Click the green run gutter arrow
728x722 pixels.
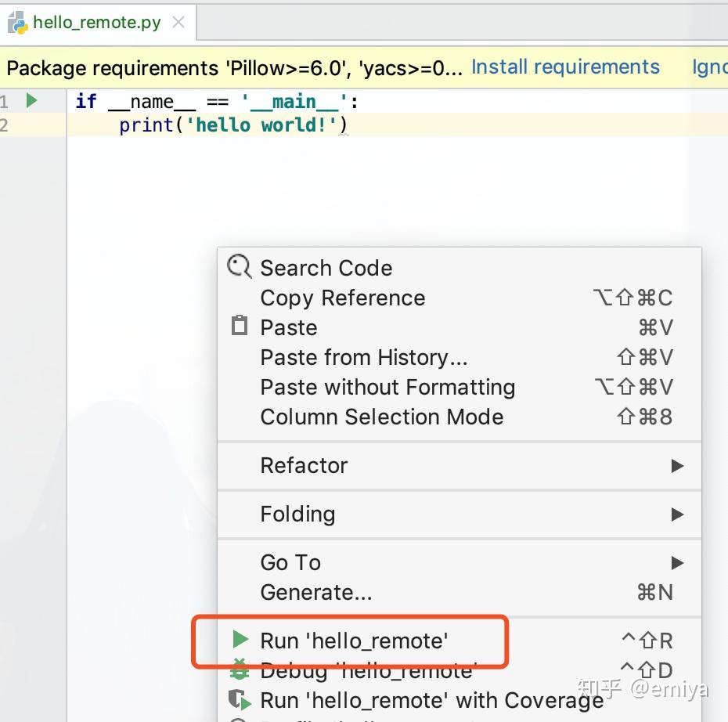click(x=32, y=101)
